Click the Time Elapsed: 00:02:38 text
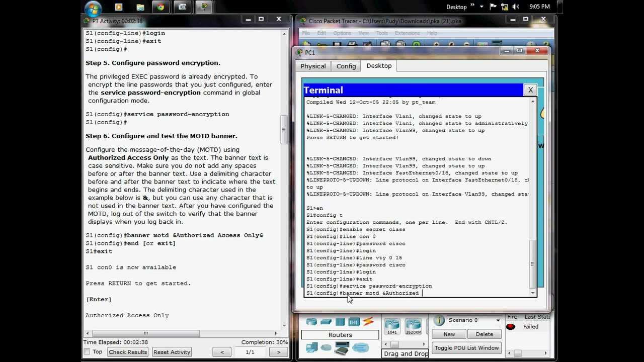Image resolution: width=644 pixels, height=362 pixels. [x=116, y=342]
